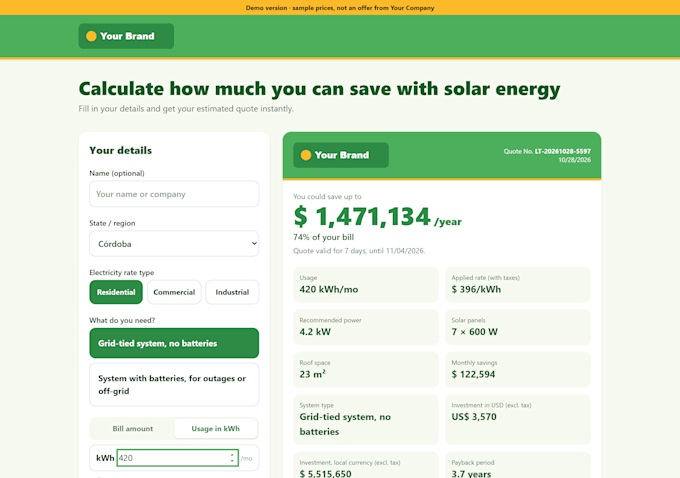Choose System with batteries option
This screenshot has height=478, width=680.
pyautogui.click(x=174, y=384)
